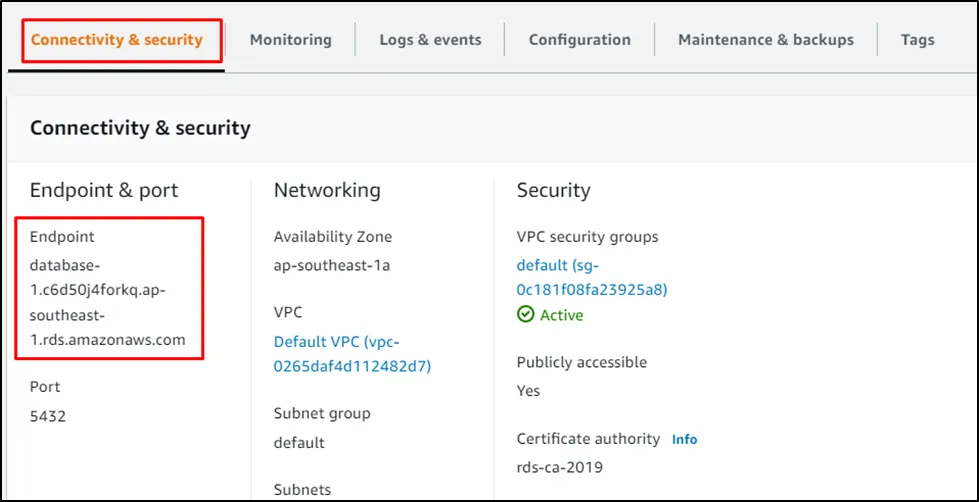Click Info link beside Certificate authority

point(684,439)
